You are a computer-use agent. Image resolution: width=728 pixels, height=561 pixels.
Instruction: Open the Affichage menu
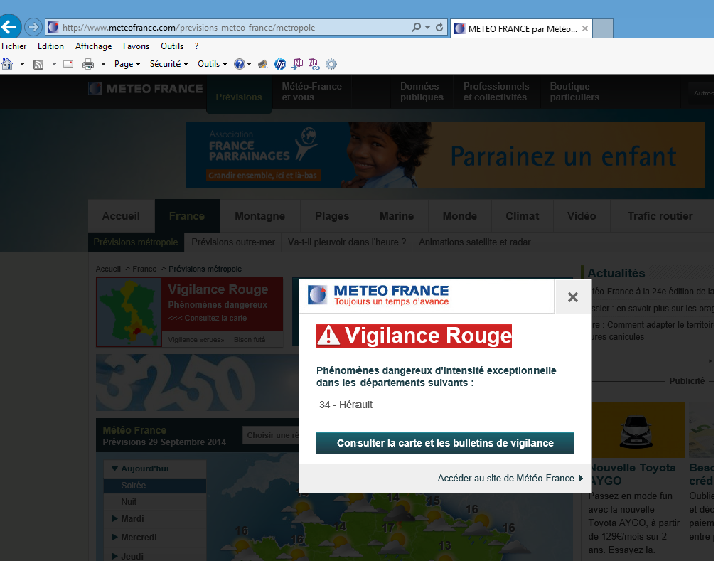[93, 46]
